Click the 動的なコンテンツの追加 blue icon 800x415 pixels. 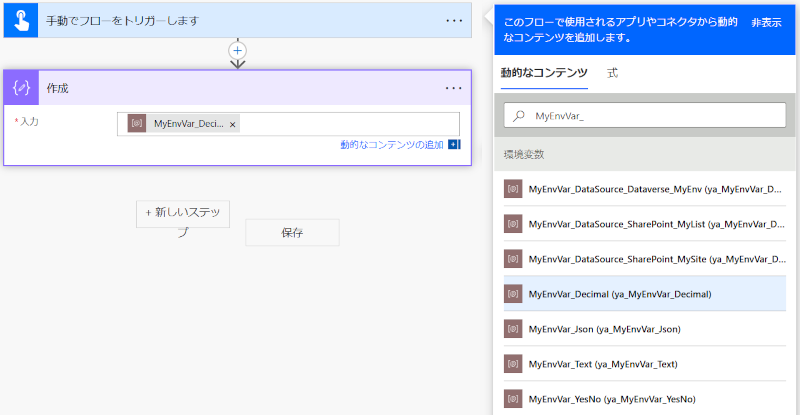click(x=454, y=145)
